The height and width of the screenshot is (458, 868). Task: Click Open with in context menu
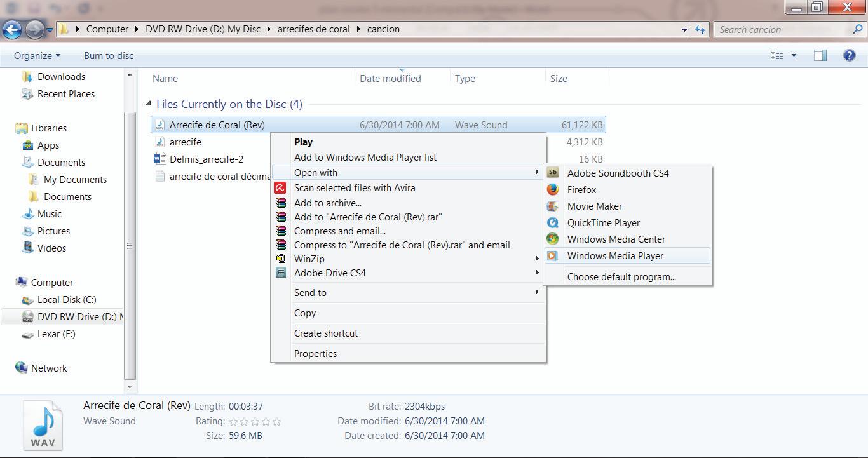pyautogui.click(x=409, y=173)
